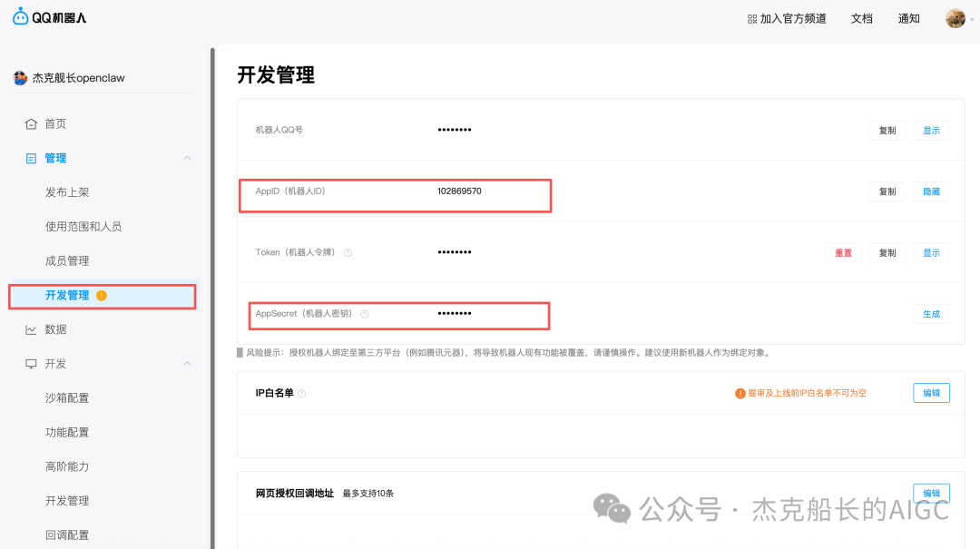This screenshot has width=980, height=549.
Task: Copy the 机器人QQ号 value
Action: click(887, 131)
